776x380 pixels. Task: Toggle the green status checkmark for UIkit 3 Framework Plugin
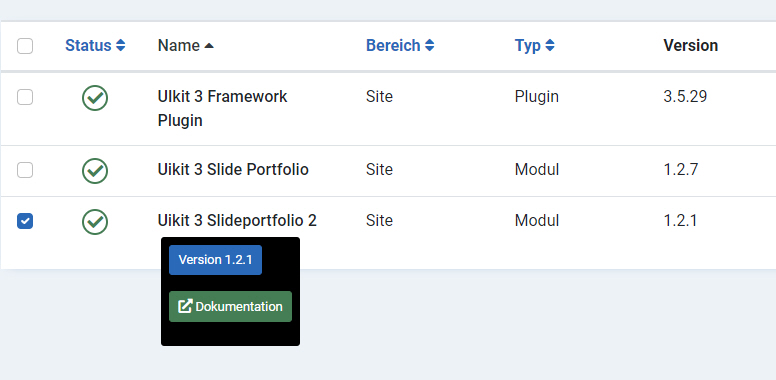(95, 98)
